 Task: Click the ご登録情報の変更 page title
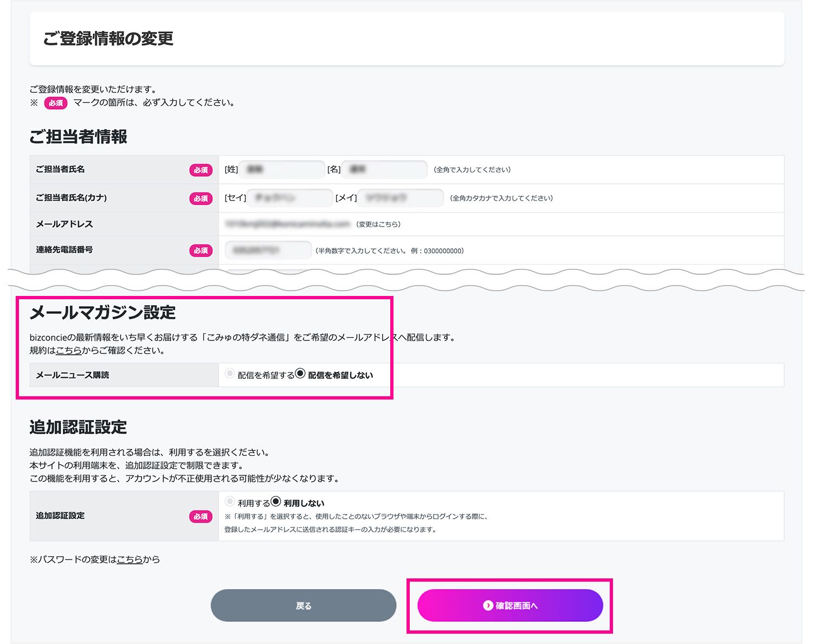point(108,39)
